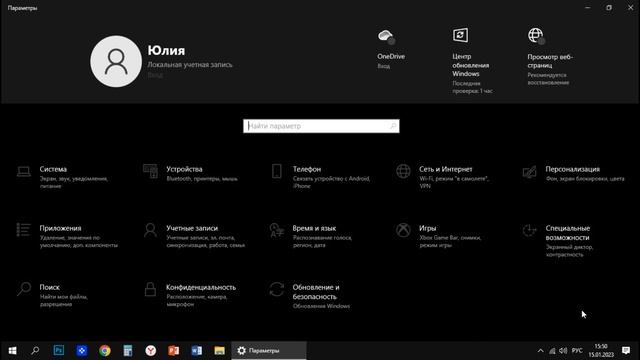This screenshot has width=640, height=360.
Task: Click Рекомендуется восстановление text
Action: [548, 79]
